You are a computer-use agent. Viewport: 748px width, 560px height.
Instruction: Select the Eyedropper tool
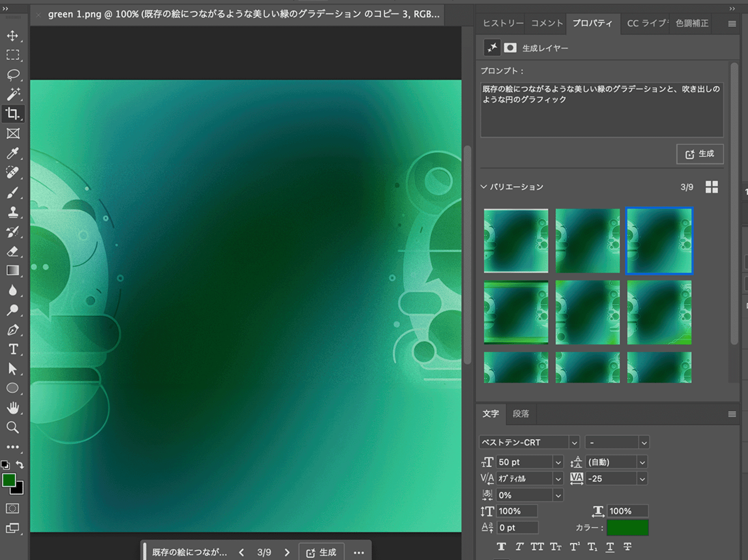[x=13, y=153]
